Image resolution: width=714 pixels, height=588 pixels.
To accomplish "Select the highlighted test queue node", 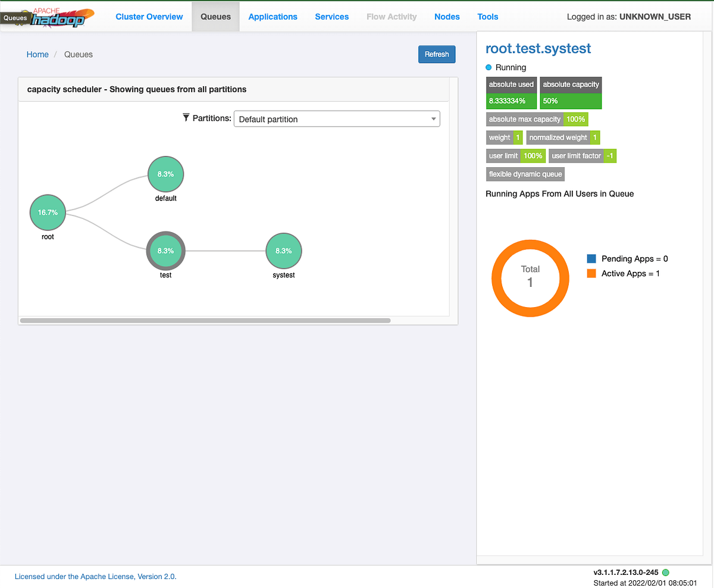I will 165,251.
